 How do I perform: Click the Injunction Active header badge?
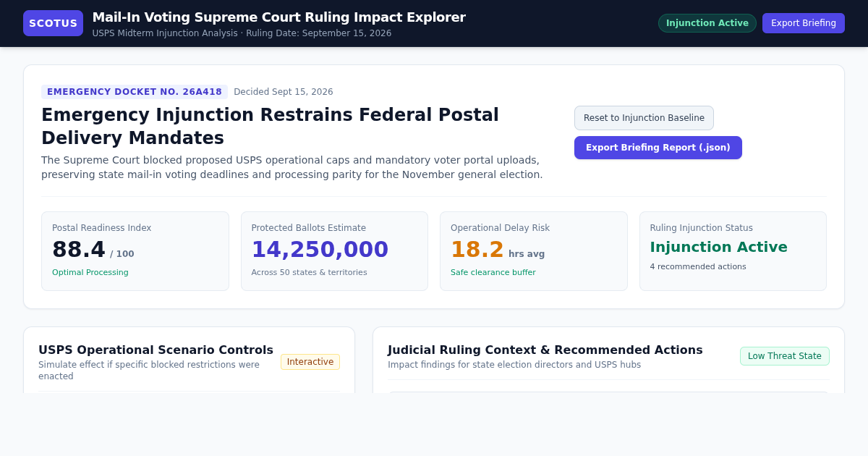(707, 23)
